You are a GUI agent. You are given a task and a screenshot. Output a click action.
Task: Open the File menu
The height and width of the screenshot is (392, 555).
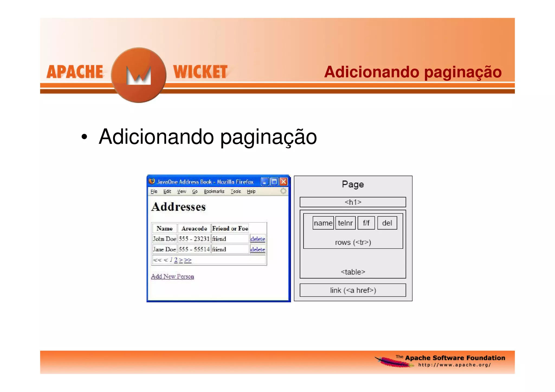point(154,191)
